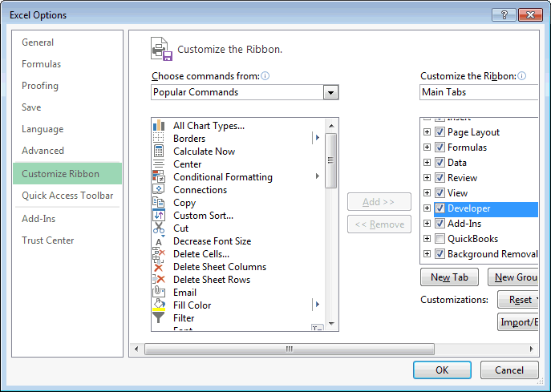Uncheck the Add-Ins tab checkbox
This screenshot has height=392, width=551.
coord(440,224)
